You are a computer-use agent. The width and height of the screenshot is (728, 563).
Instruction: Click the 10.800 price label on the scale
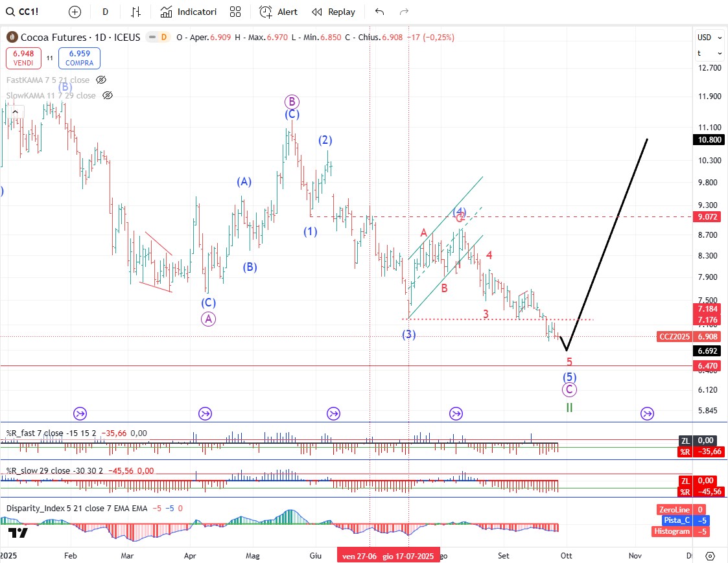pyautogui.click(x=709, y=140)
